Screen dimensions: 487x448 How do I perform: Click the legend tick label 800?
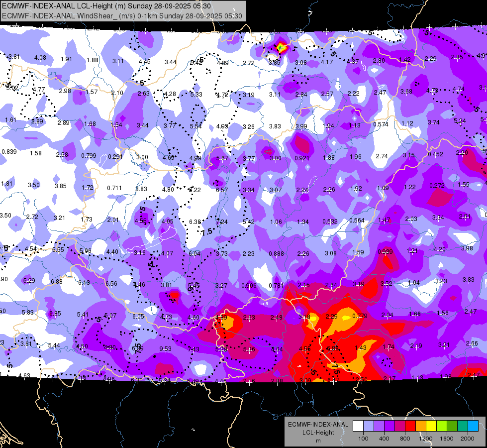pos(405,439)
